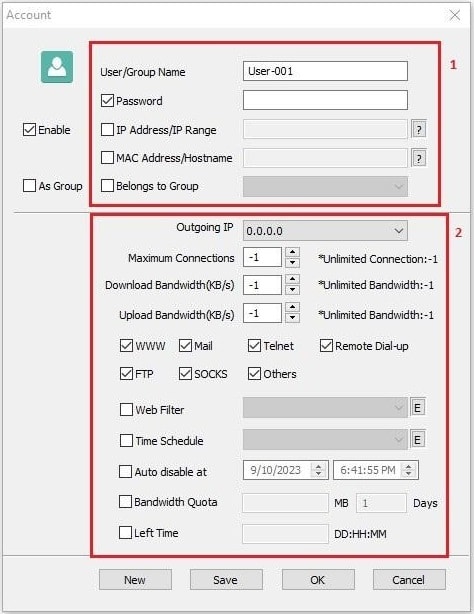Screen dimensions: 474x614
Task: Open help for MAC Address/Hostname
Action: pyautogui.click(x=419, y=158)
